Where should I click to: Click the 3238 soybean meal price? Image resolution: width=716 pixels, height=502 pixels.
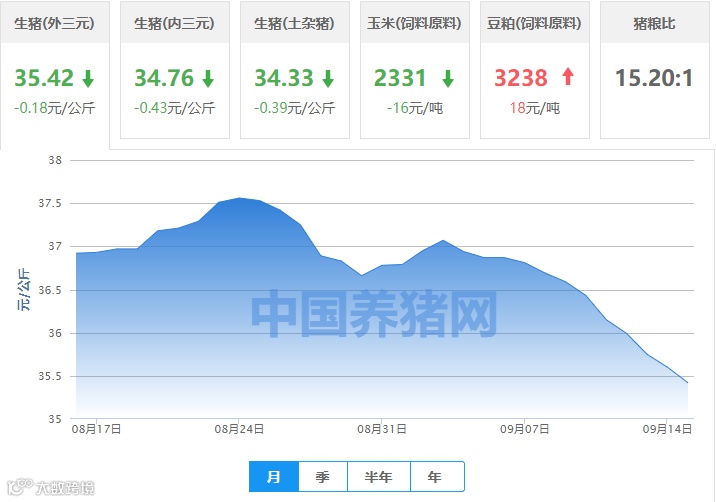point(521,78)
